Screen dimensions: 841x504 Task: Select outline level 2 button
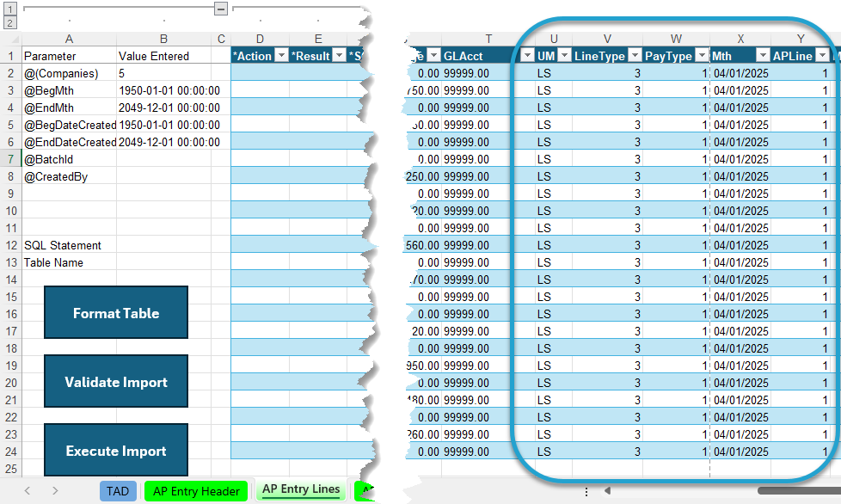click(x=10, y=22)
